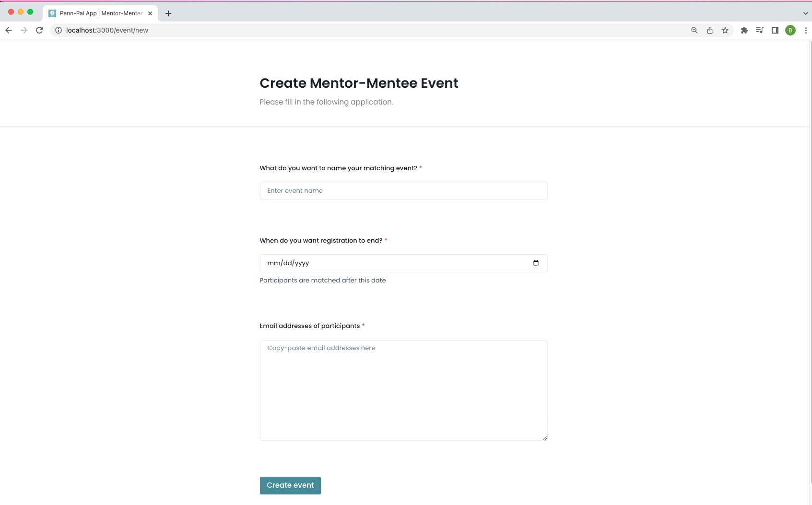View site information icon beside localhost
Image resolution: width=812 pixels, height=505 pixels.
[x=59, y=30]
